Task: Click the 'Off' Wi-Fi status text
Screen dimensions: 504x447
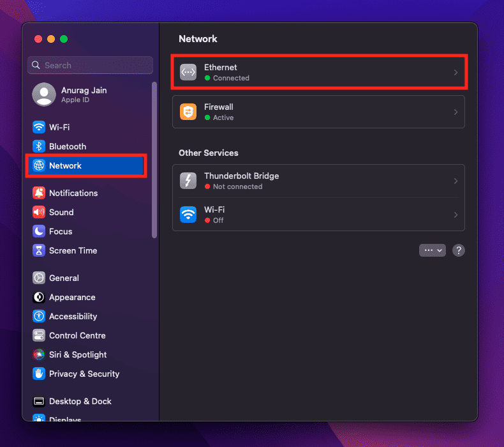Action: (218, 220)
